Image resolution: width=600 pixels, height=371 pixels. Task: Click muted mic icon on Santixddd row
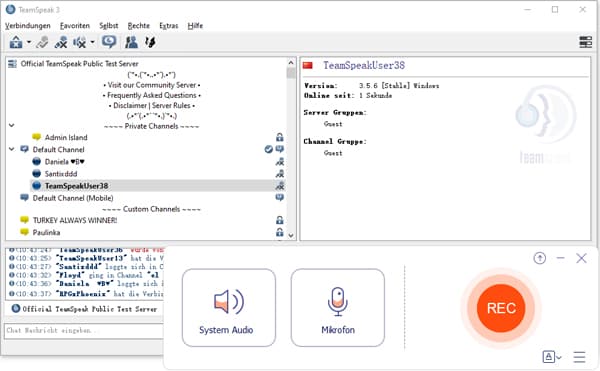coord(280,174)
